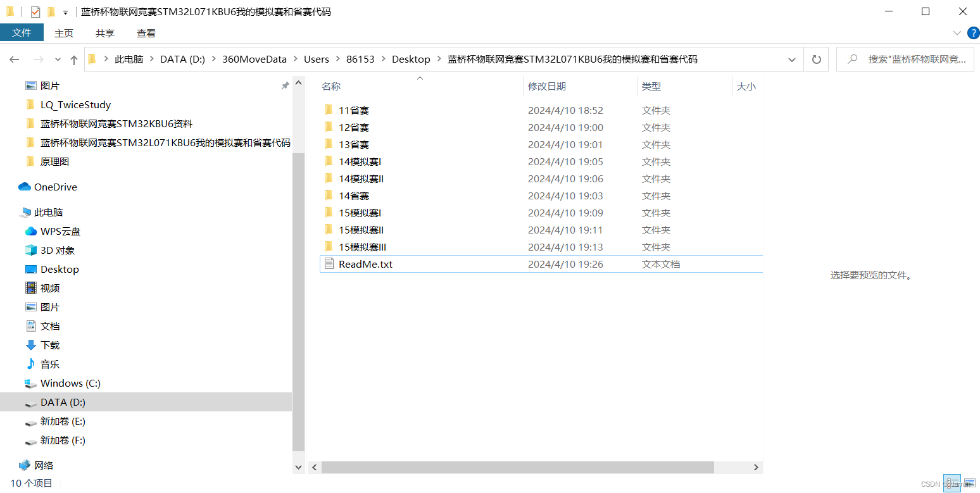Open 新加卷 (F:) drive in navigation pane

click(63, 440)
